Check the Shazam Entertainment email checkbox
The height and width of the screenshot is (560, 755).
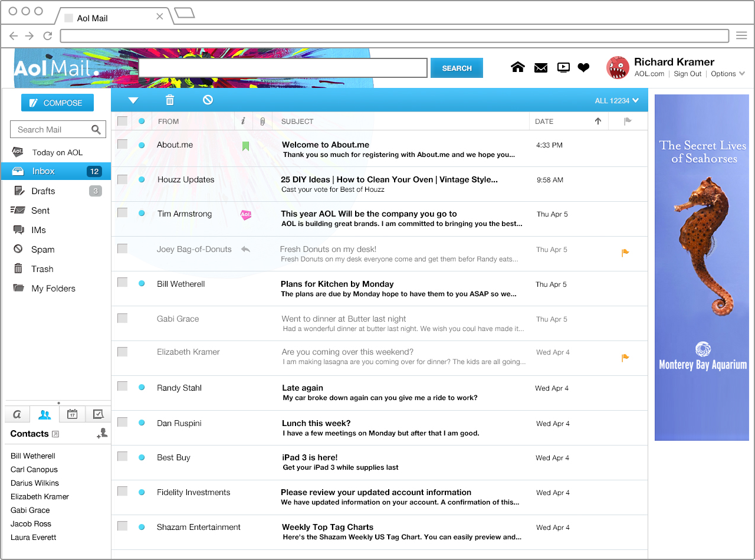[122, 526]
